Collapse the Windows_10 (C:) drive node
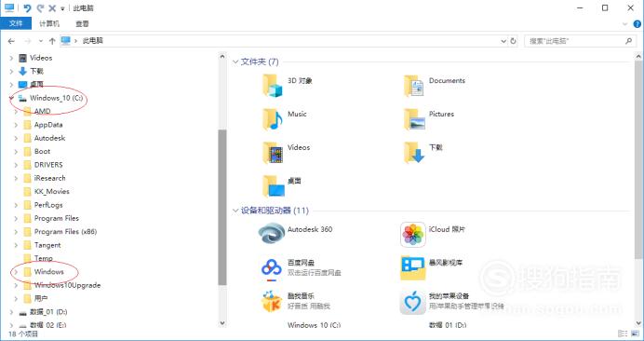The width and height of the screenshot is (644, 341). pyautogui.click(x=11, y=98)
